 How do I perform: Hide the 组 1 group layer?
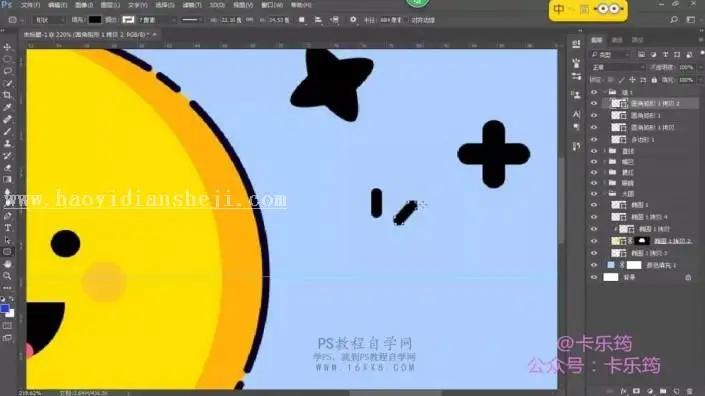pos(594,92)
